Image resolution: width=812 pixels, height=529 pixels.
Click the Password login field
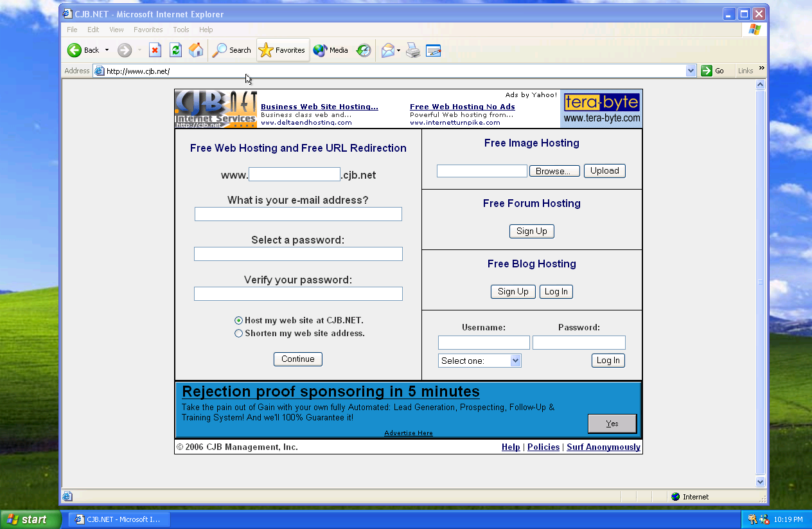579,343
